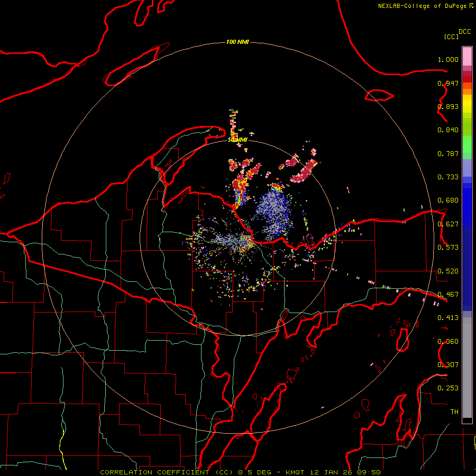
Task: Click the 09:50 time stamp
Action: (369, 472)
